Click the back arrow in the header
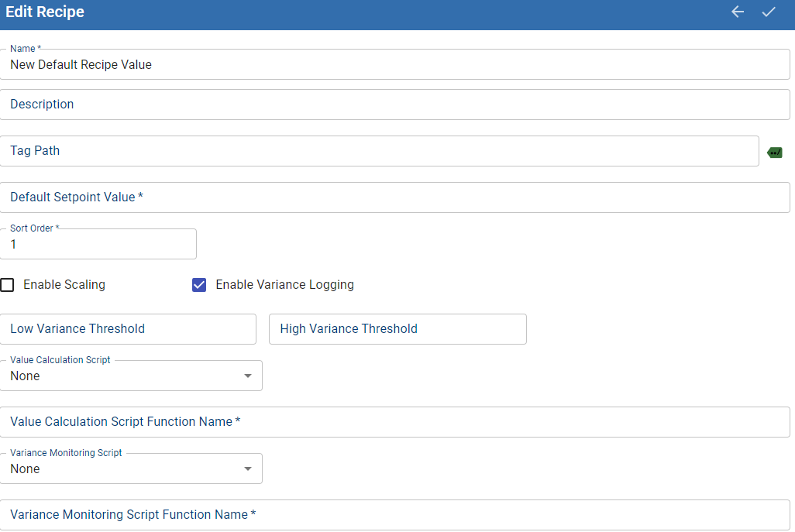The image size is (795, 532). pos(738,12)
